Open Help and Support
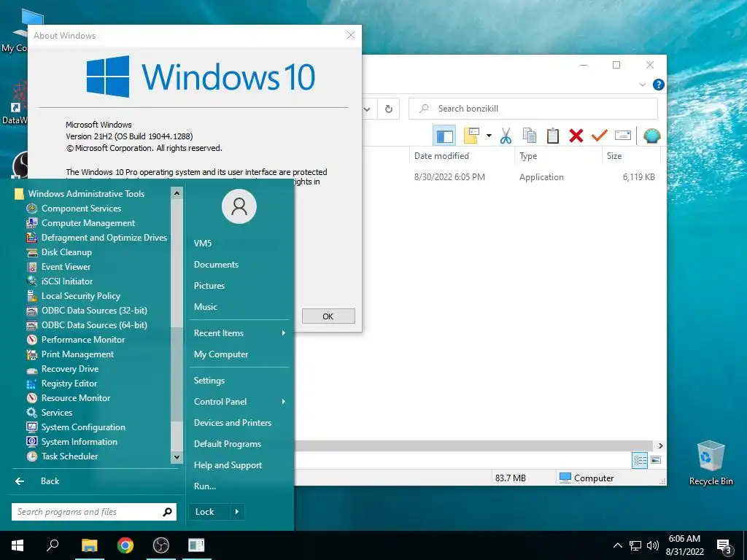Screen dimensions: 747x560 [228, 465]
